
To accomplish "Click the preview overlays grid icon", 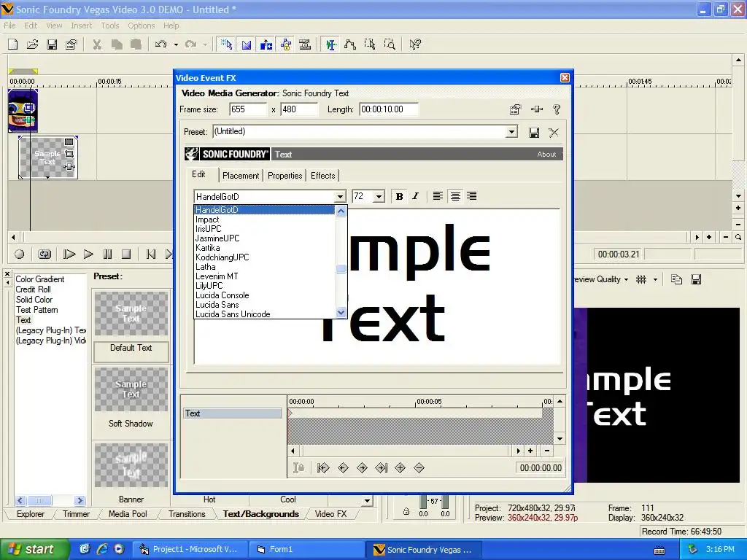I will (x=641, y=279).
